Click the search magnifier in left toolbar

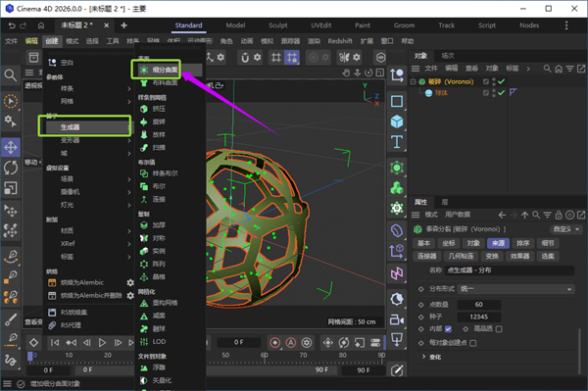[10, 75]
